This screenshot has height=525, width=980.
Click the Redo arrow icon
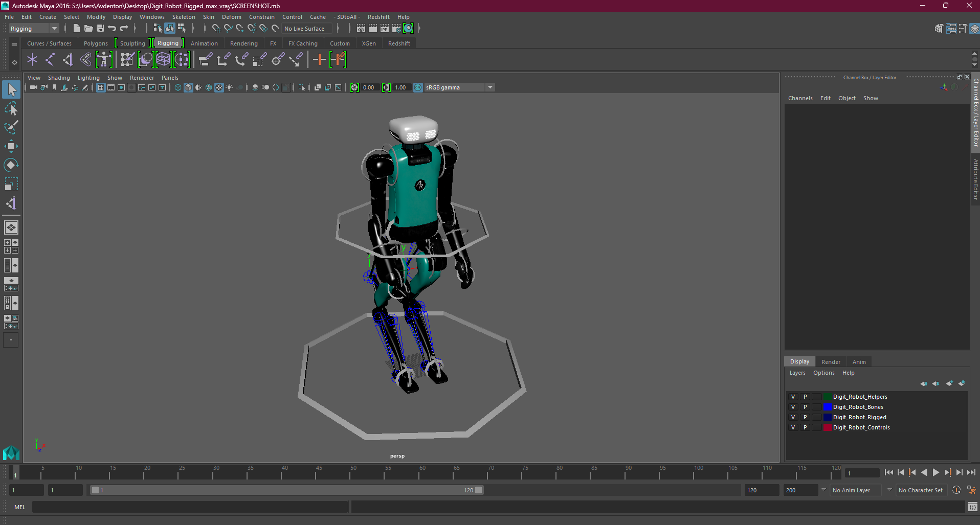pos(124,29)
